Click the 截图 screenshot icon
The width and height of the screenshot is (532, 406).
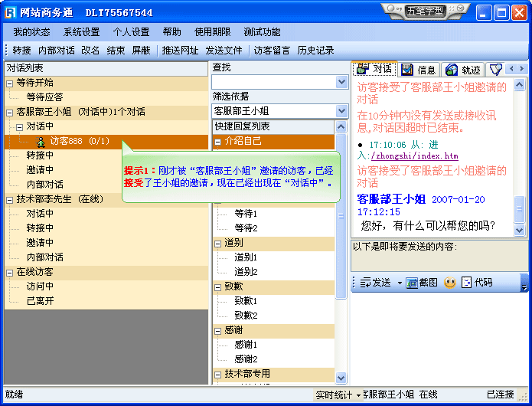pos(411,283)
